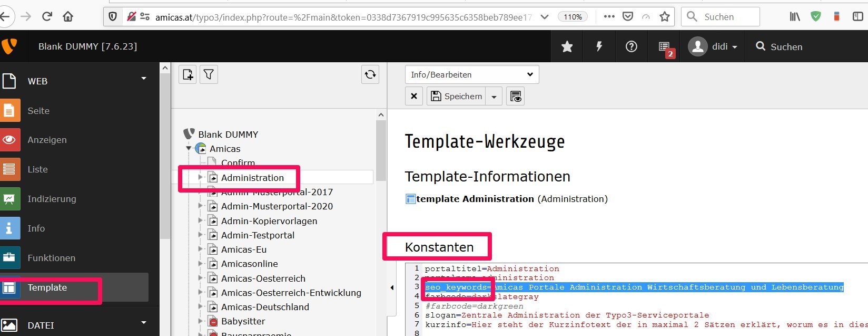The image size is (868, 336).
Task: Click the 110% zoom indicator
Action: click(573, 17)
